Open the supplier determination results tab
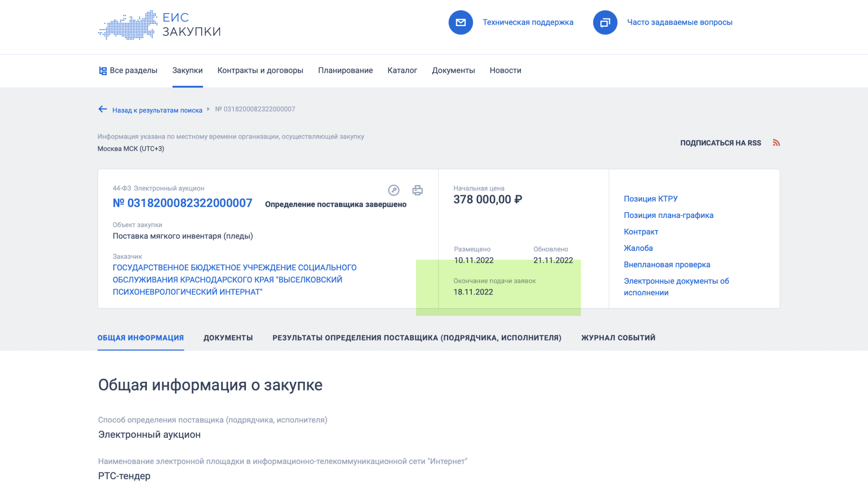The height and width of the screenshot is (499, 868). [417, 338]
